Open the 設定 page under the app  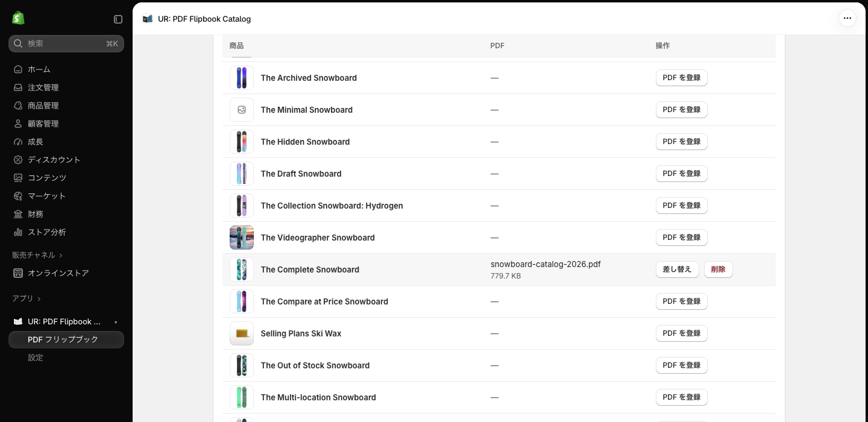coord(66,357)
